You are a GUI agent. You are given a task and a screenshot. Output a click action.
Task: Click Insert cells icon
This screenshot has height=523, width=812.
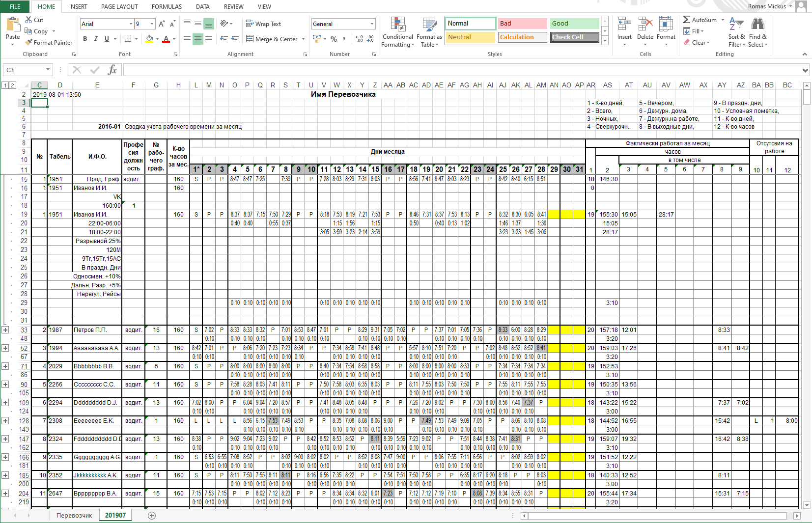pos(625,25)
